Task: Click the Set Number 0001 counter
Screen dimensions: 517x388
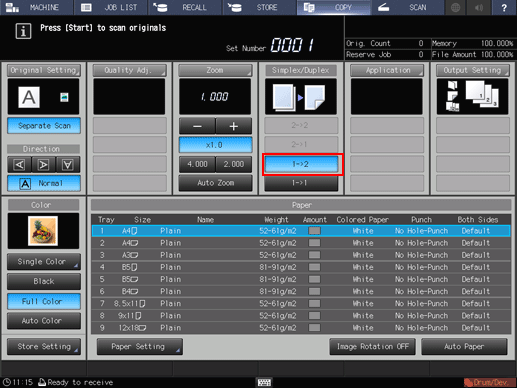Action: (x=292, y=45)
